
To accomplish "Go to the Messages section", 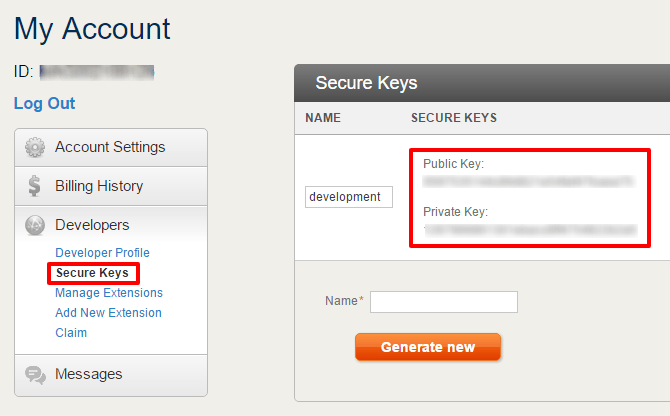I will point(88,374).
